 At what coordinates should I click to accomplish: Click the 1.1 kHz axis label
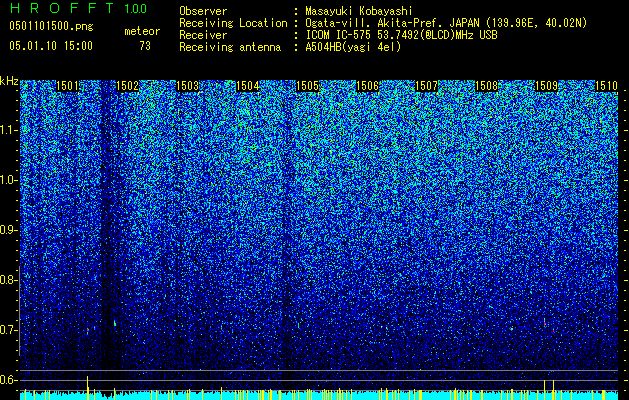[10, 130]
